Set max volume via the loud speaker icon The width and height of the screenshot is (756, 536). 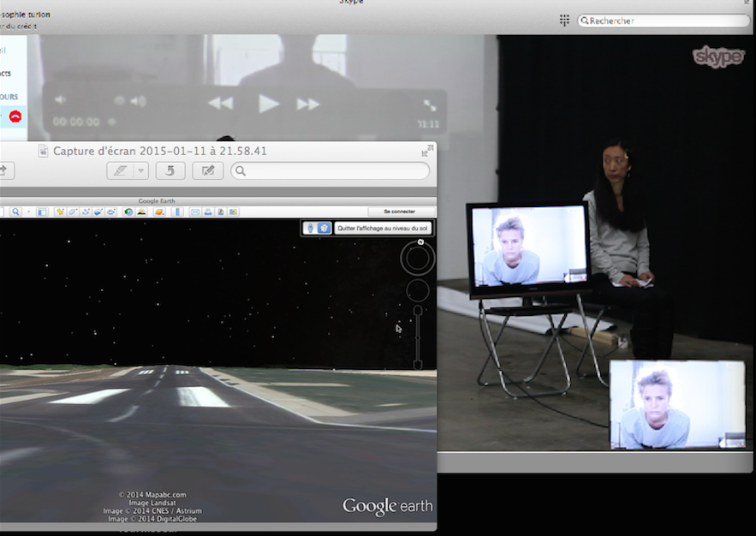point(139,101)
